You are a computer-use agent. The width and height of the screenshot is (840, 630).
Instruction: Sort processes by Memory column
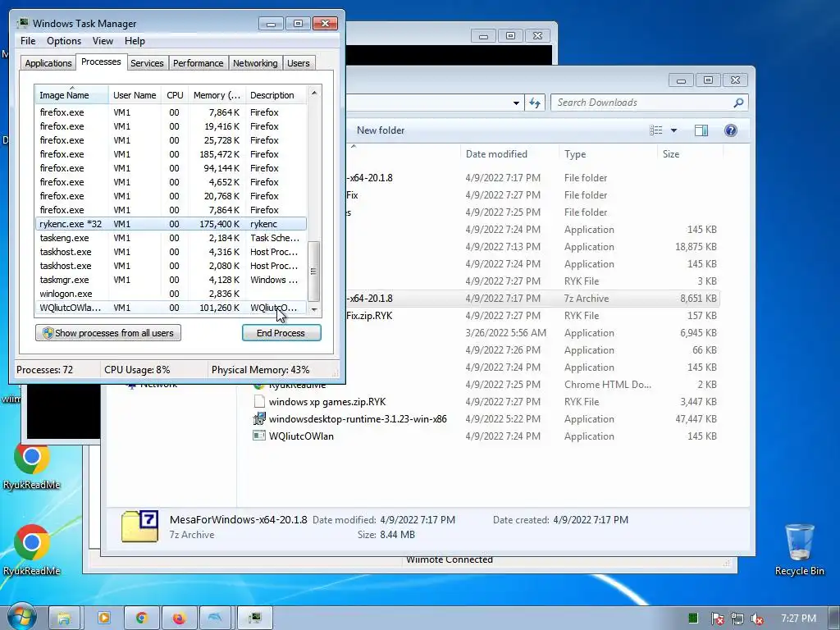tap(217, 95)
